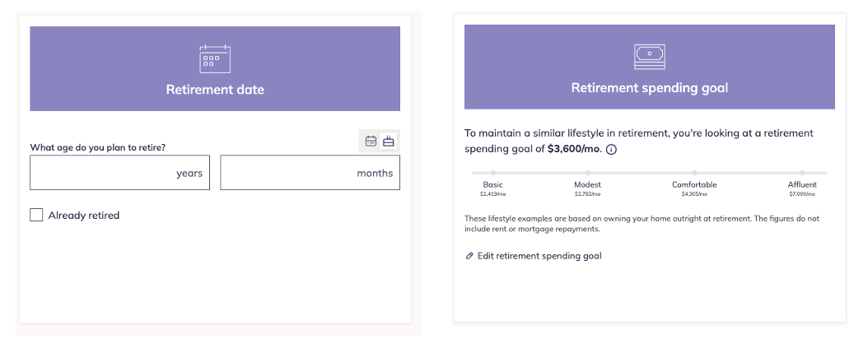
Task: Click the bold $3,600/mo amount
Action: pyautogui.click(x=574, y=149)
